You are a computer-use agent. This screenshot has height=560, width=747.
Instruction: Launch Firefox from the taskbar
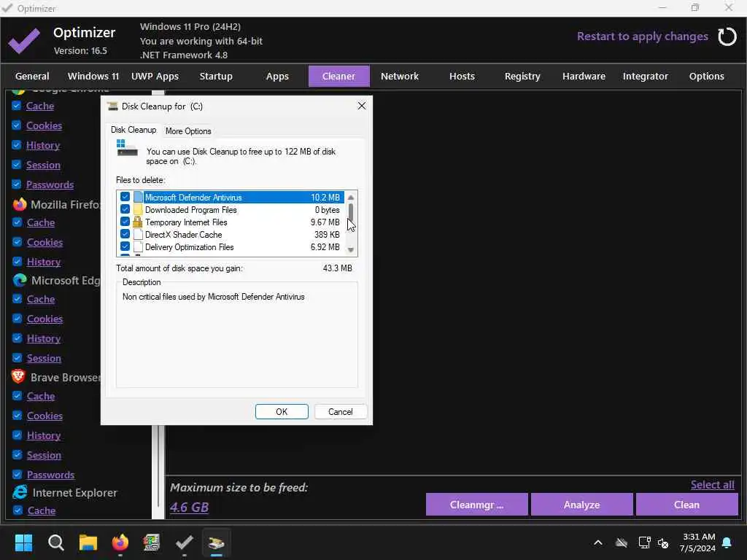[x=120, y=542]
